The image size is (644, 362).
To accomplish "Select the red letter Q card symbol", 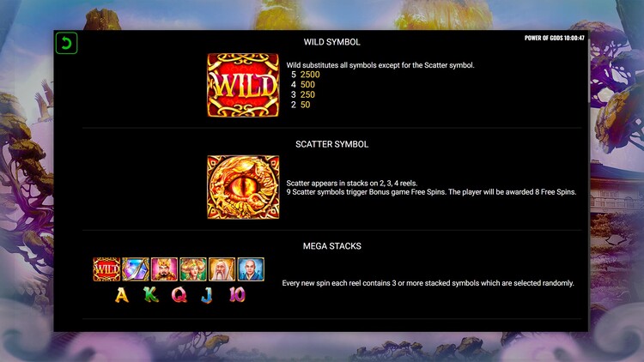I will (x=179, y=295).
